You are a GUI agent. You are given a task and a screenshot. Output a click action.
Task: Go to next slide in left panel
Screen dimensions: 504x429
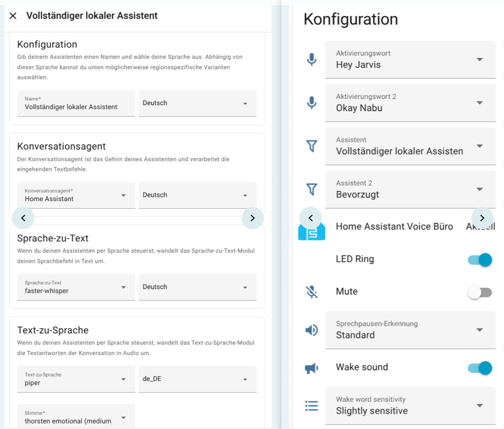(252, 218)
